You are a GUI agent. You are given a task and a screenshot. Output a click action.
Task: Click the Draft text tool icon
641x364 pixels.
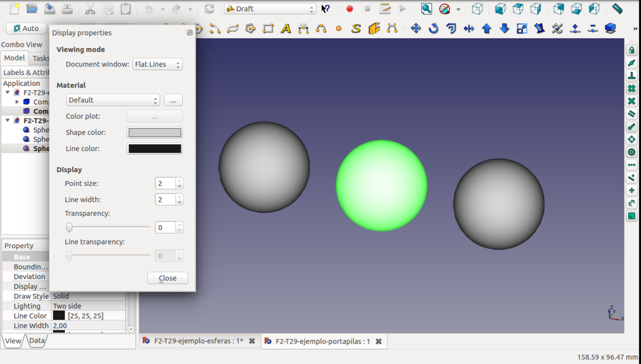pos(286,28)
